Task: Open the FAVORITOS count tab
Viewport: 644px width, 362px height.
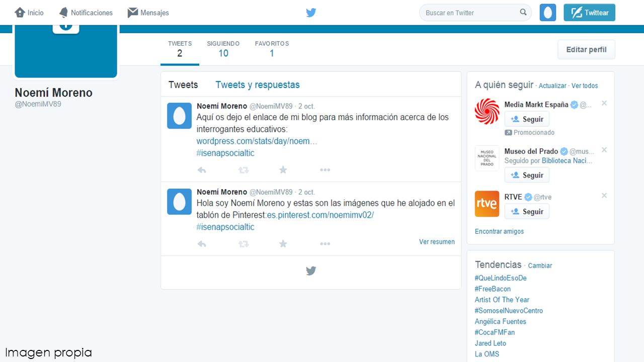Action: point(272,49)
